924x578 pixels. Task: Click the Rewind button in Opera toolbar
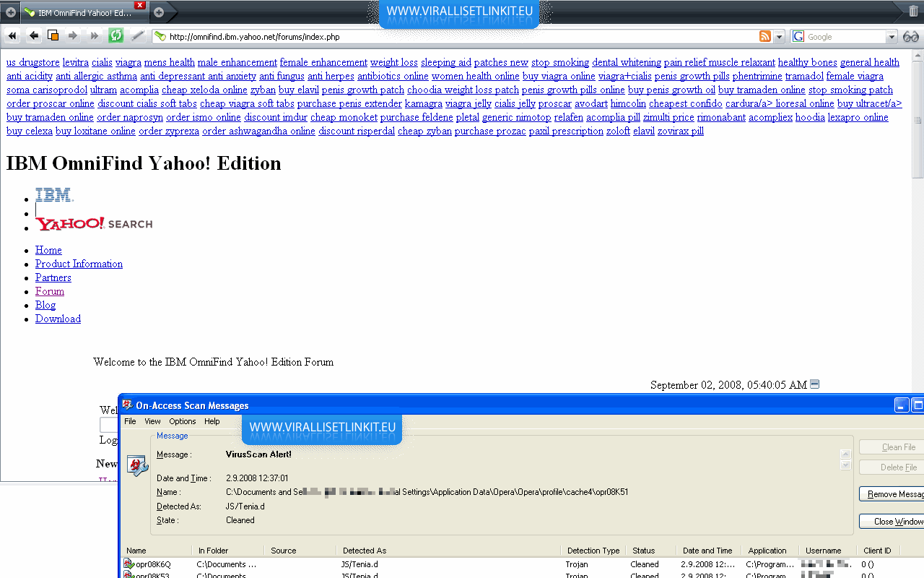point(12,36)
